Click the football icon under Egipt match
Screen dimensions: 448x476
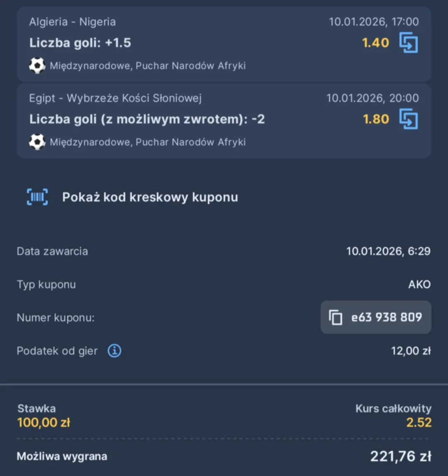pyautogui.click(x=37, y=142)
